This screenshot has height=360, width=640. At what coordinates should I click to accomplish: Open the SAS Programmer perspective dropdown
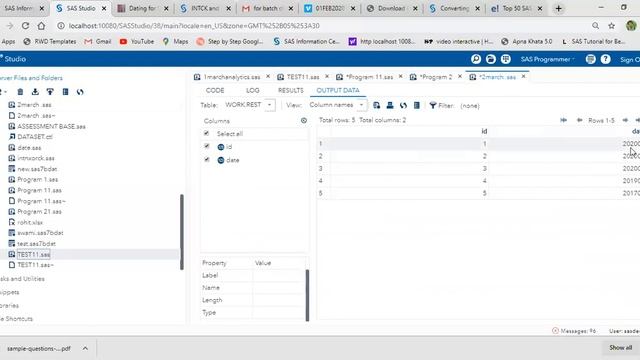click(x=547, y=59)
